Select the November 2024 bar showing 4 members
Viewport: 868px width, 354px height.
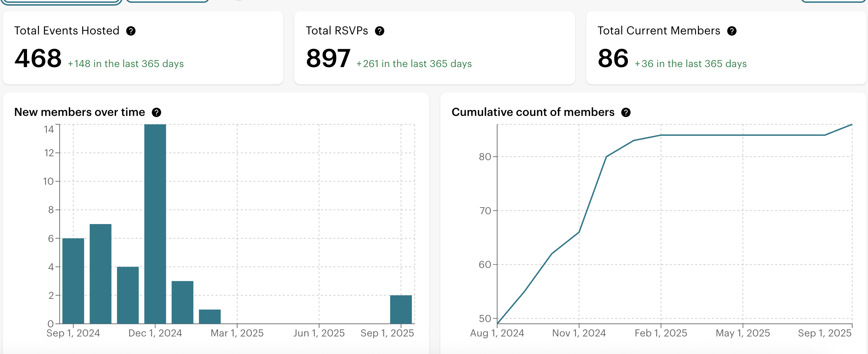128,295
